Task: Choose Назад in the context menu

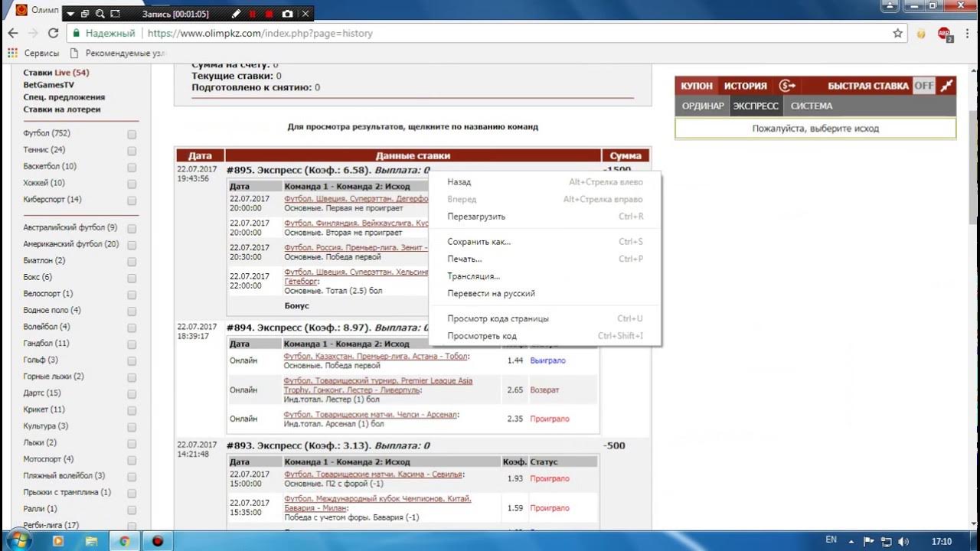Action: tap(545, 182)
